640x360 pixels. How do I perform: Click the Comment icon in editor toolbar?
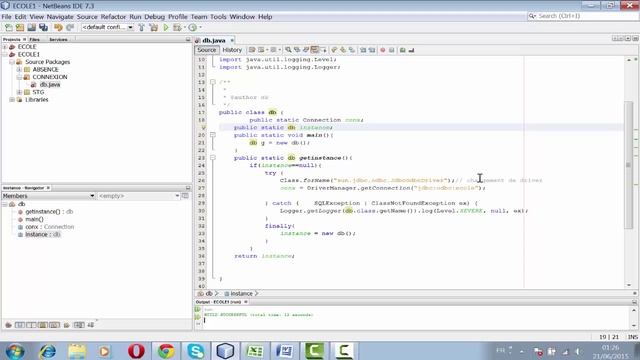tap(402, 50)
